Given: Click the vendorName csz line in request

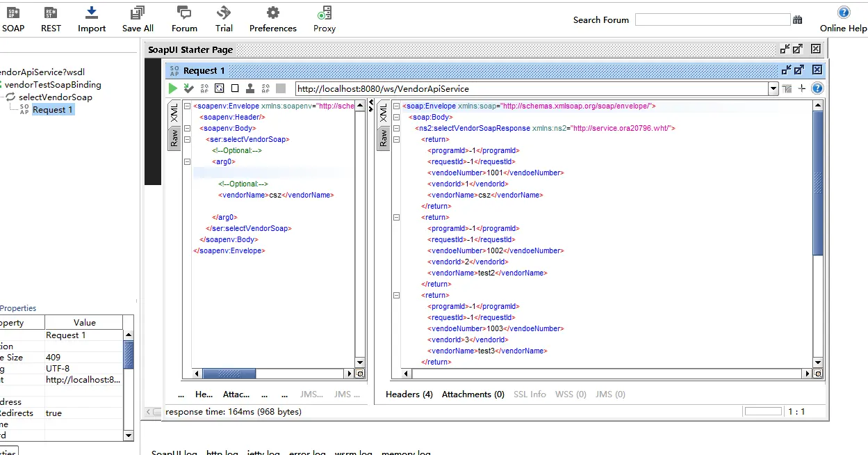Looking at the screenshot, I should pyautogui.click(x=276, y=195).
